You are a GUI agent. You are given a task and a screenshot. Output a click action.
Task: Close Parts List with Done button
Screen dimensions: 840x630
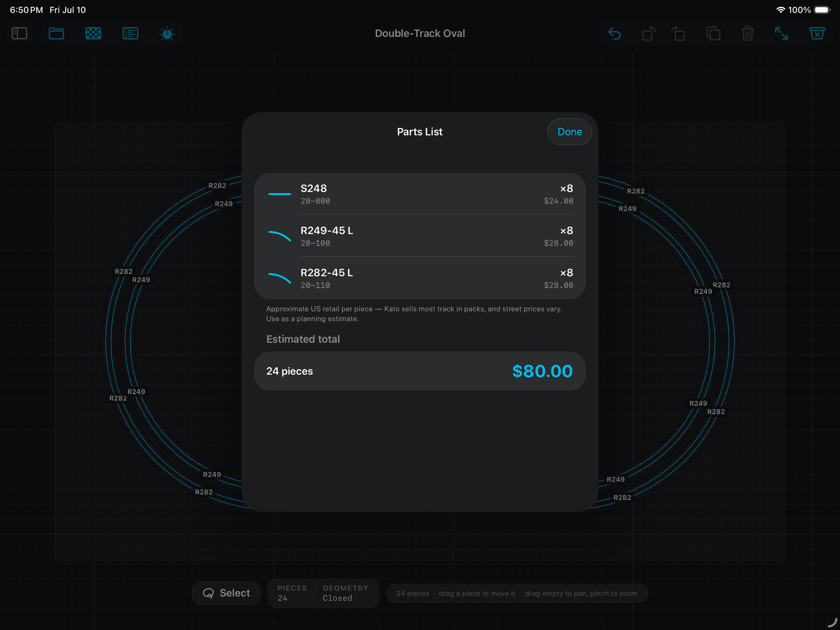tap(569, 132)
